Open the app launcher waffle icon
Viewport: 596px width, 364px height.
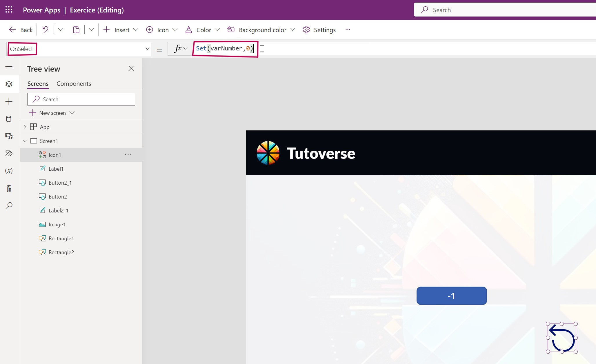pyautogui.click(x=9, y=10)
